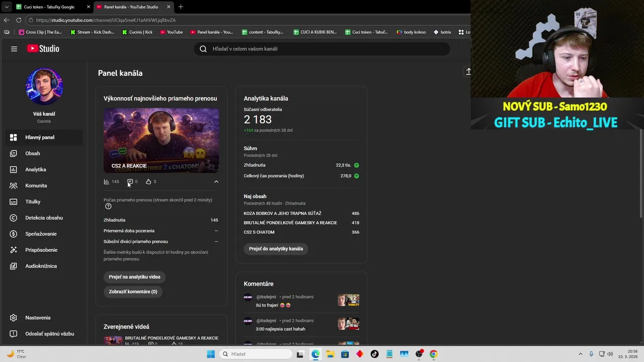
Task: Open File Explorer from the taskbar
Action: tap(330, 354)
